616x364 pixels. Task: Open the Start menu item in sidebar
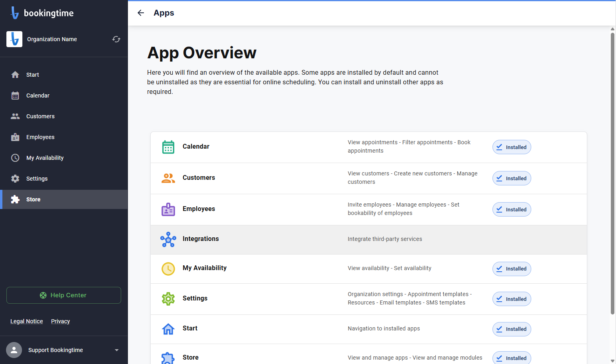click(x=64, y=75)
